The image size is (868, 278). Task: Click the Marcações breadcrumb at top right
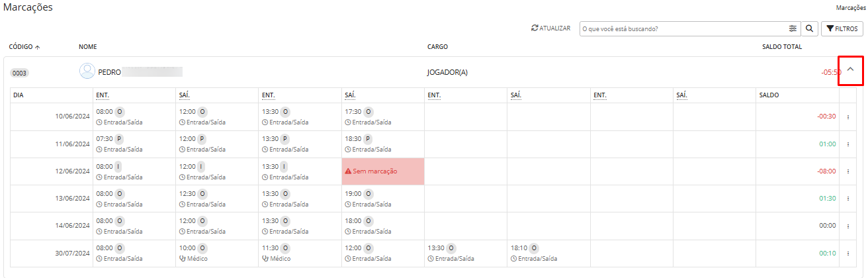[x=851, y=8]
